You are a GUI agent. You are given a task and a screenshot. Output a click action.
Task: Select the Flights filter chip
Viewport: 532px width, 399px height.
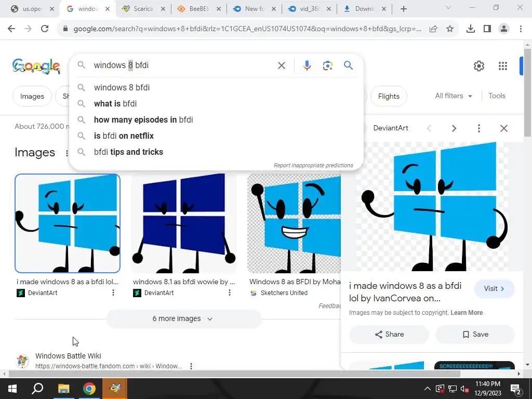[389, 96]
